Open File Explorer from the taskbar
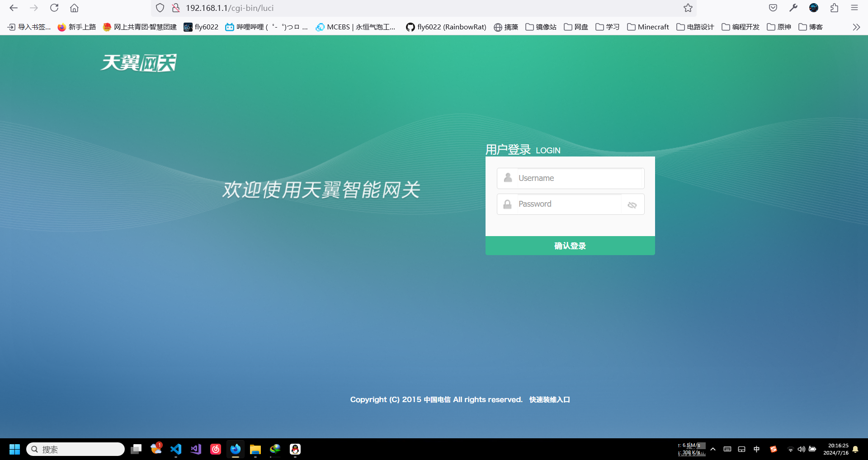Image resolution: width=868 pixels, height=460 pixels. point(255,449)
